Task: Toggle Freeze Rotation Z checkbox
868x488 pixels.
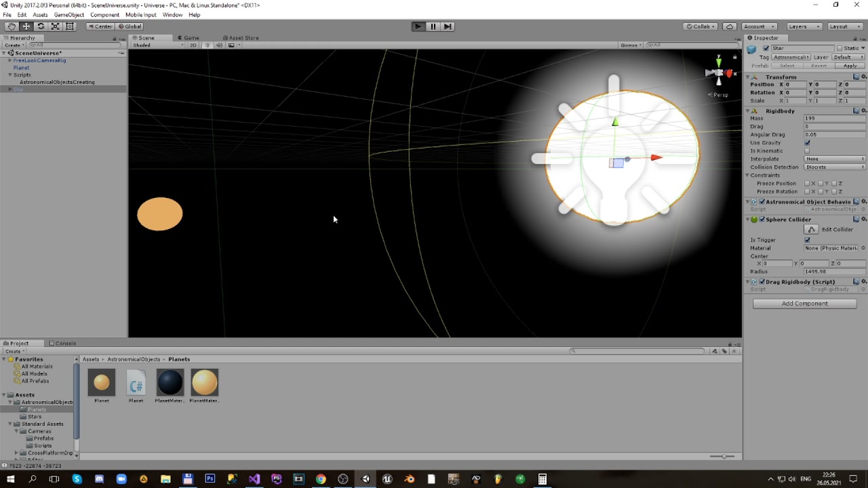Action: (x=834, y=192)
